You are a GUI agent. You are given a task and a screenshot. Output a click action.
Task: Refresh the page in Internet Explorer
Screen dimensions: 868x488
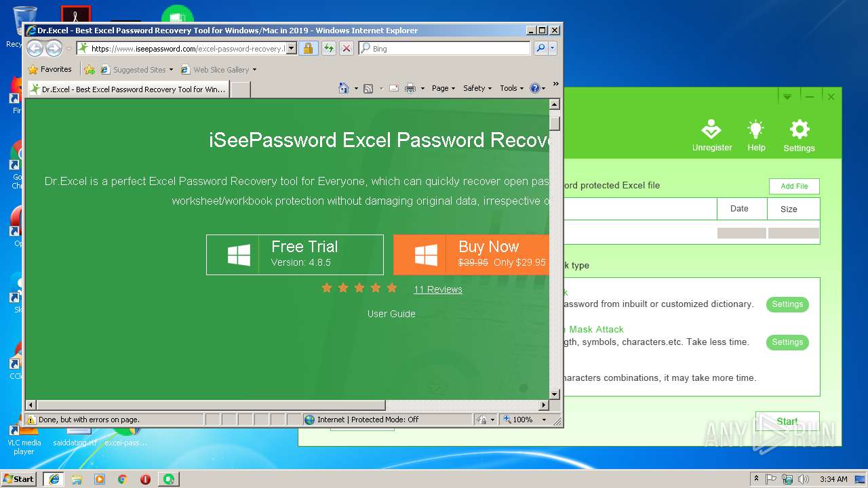(328, 48)
